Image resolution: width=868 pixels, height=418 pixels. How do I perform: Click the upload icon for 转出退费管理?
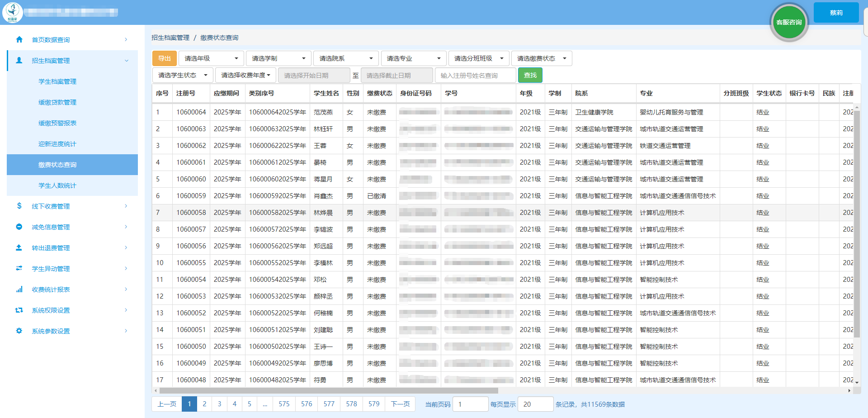click(19, 247)
